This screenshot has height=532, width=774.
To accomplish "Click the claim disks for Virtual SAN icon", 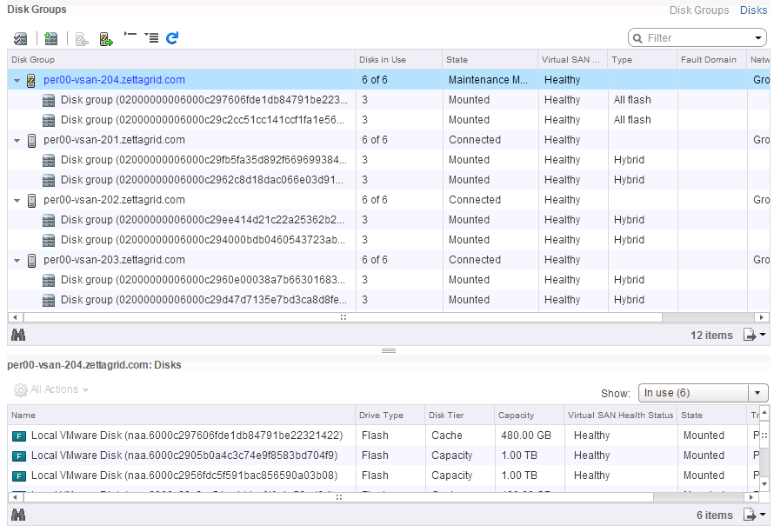I will coord(20,38).
